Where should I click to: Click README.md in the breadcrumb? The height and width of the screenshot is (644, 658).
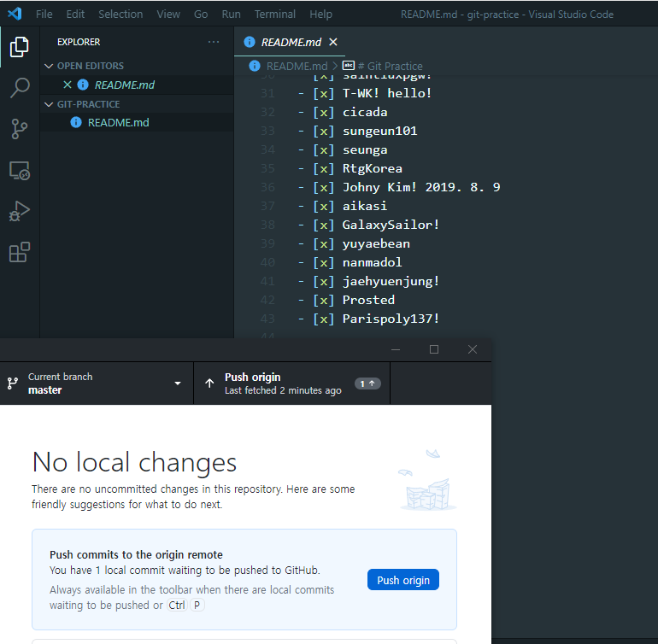click(x=297, y=66)
